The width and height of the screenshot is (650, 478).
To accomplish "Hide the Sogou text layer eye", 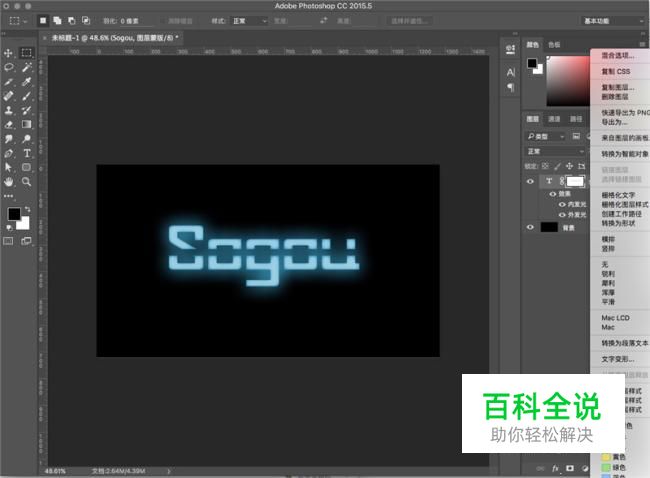I will point(530,181).
